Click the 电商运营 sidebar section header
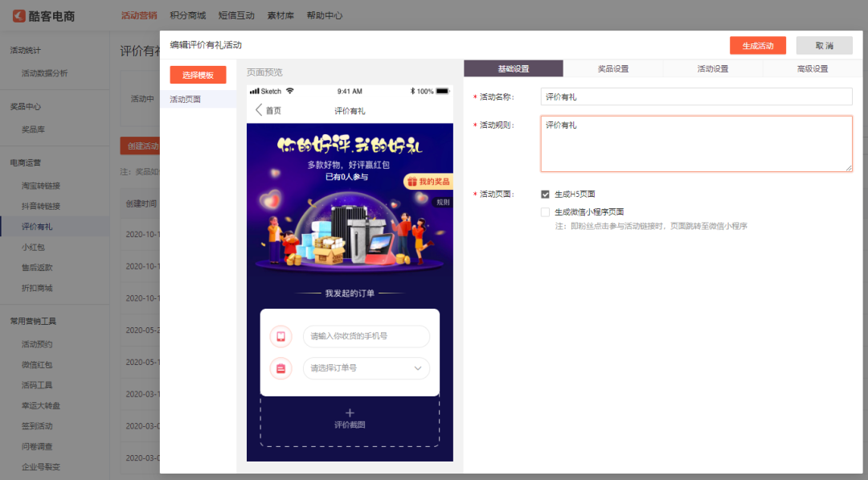This screenshot has width=868, height=480. [x=26, y=162]
